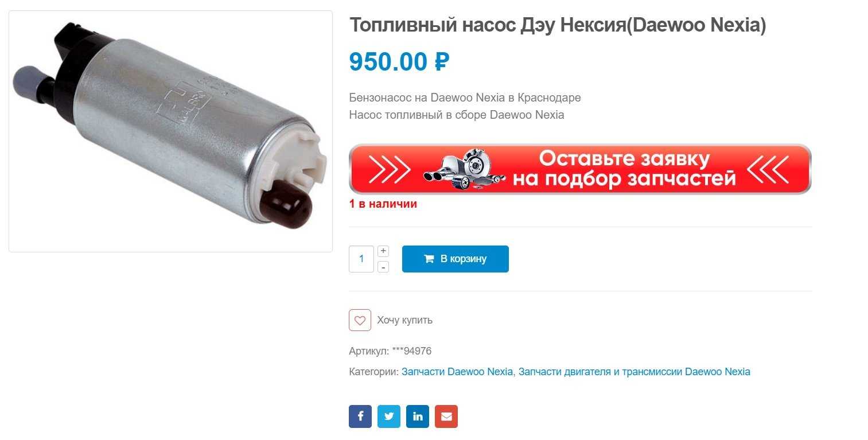Decrease quantity with minus stepper

point(383,267)
